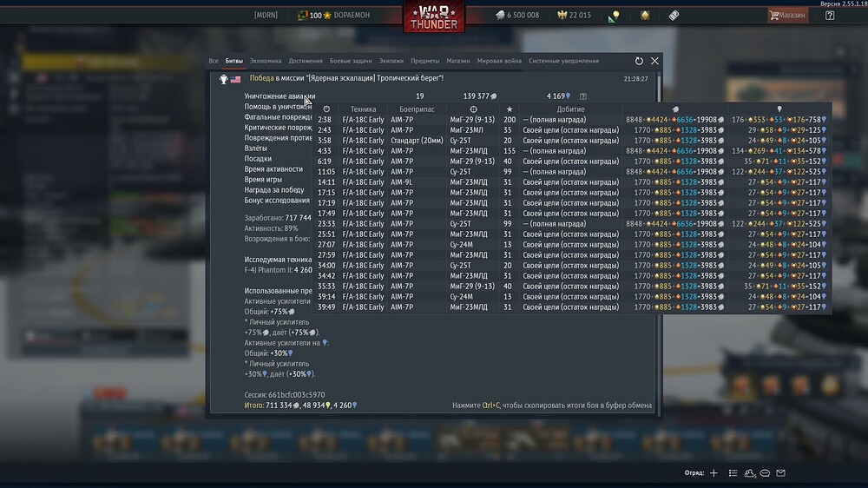Screen dimensions: 868x488
Task: Open the mail envelope icon
Action: point(780,473)
